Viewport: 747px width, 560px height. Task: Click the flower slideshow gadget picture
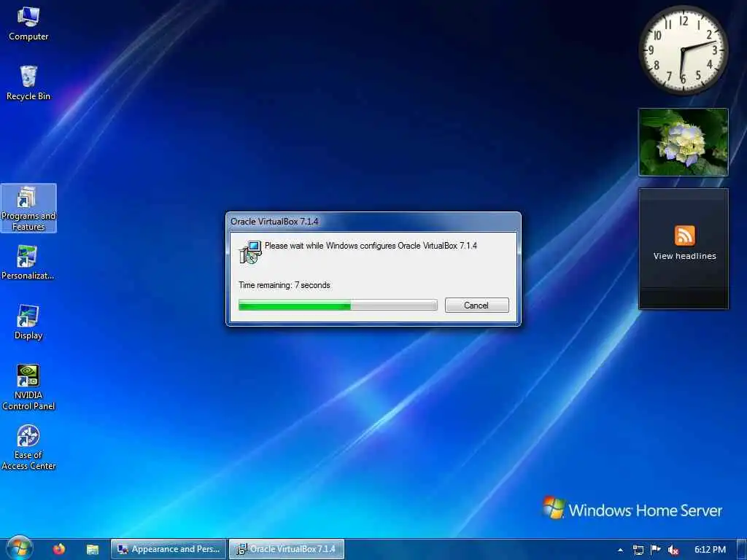(683, 142)
